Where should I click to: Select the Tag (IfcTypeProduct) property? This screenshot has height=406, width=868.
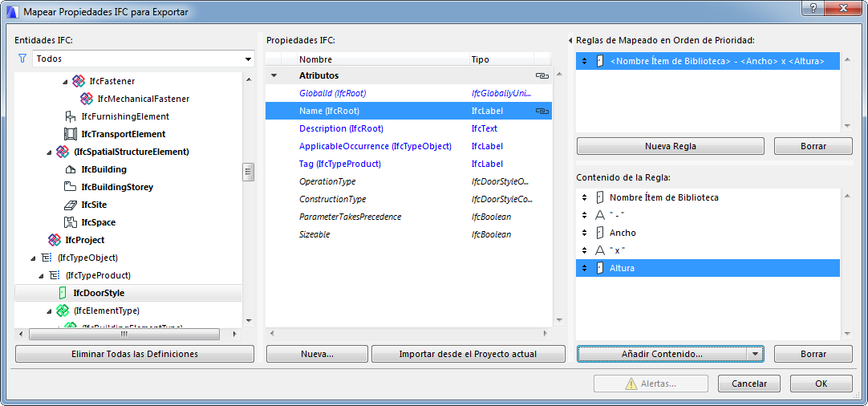(x=408, y=164)
